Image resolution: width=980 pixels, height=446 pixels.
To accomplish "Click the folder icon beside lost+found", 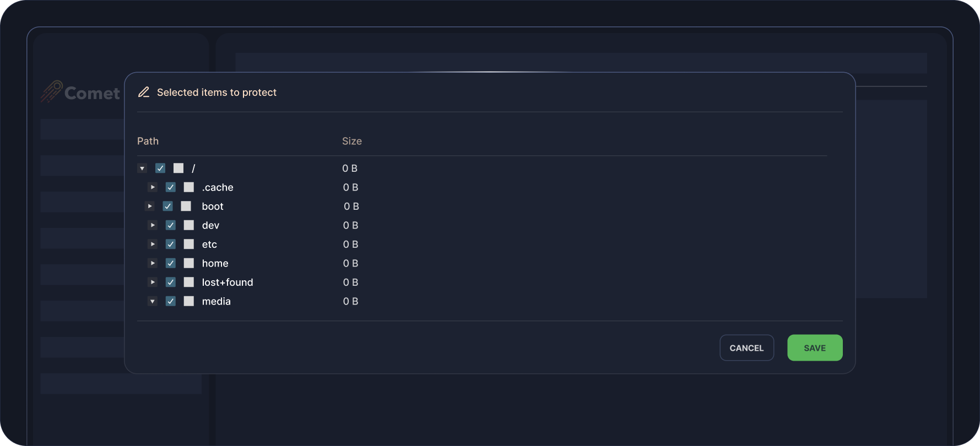I will [x=189, y=282].
